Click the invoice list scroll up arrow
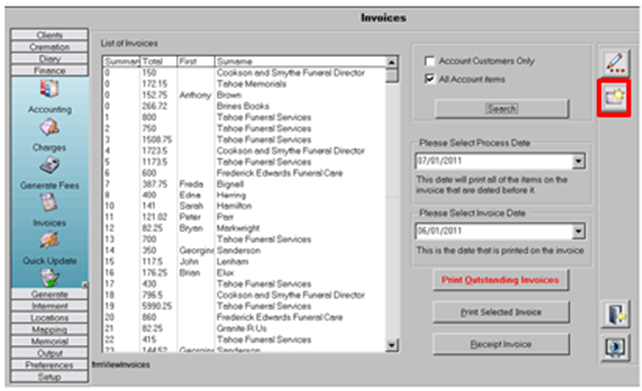642x391 pixels. point(391,62)
